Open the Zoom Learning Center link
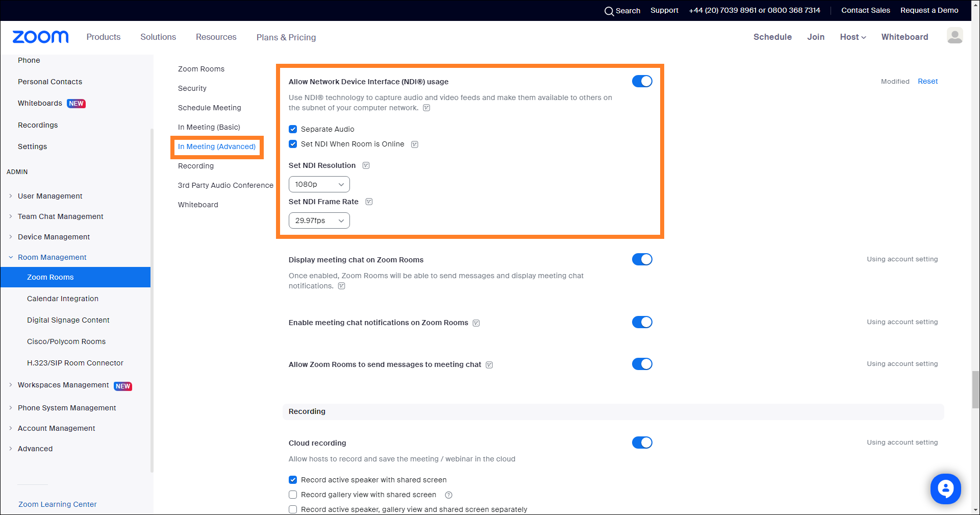980x515 pixels. click(57, 504)
